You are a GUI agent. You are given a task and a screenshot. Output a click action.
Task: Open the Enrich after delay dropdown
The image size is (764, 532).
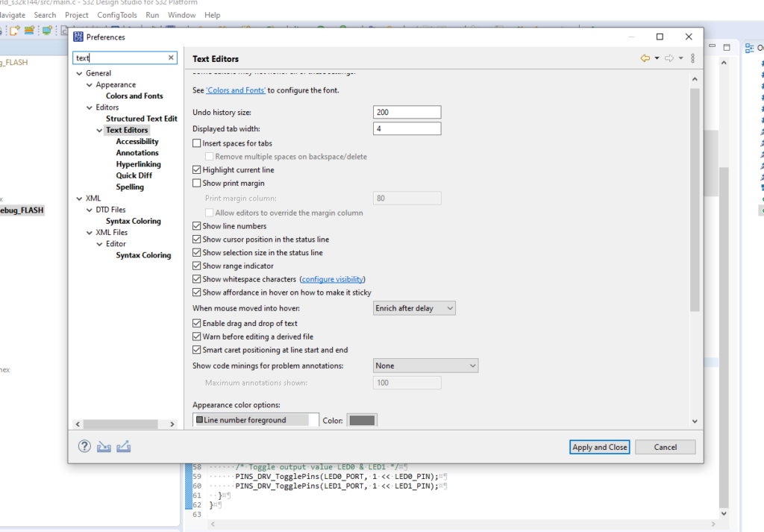(414, 308)
